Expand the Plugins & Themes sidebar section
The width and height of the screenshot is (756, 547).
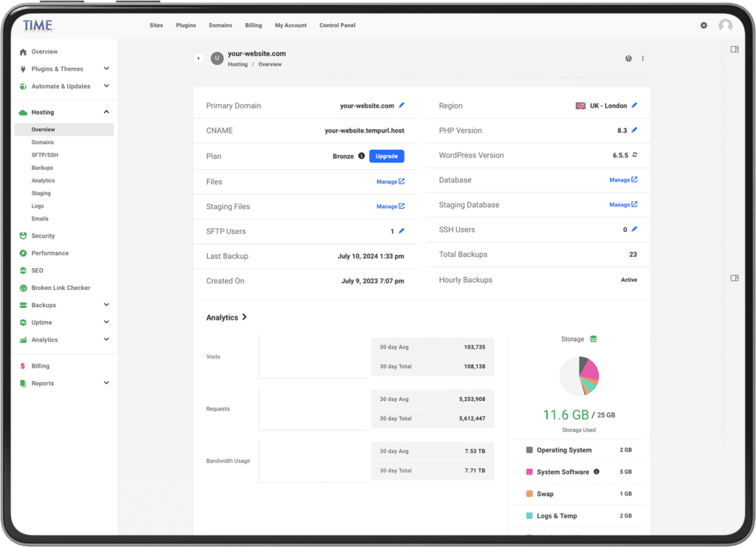(106, 69)
